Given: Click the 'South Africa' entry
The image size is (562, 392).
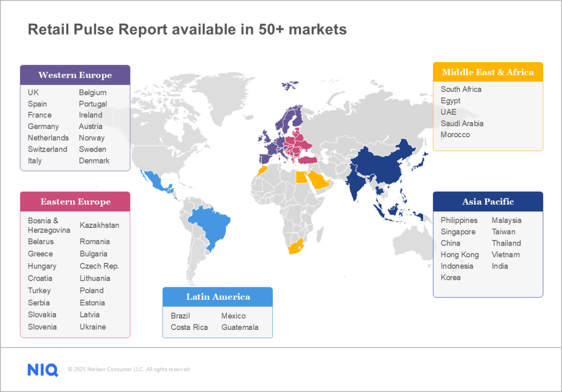Looking at the screenshot, I should click(461, 89).
